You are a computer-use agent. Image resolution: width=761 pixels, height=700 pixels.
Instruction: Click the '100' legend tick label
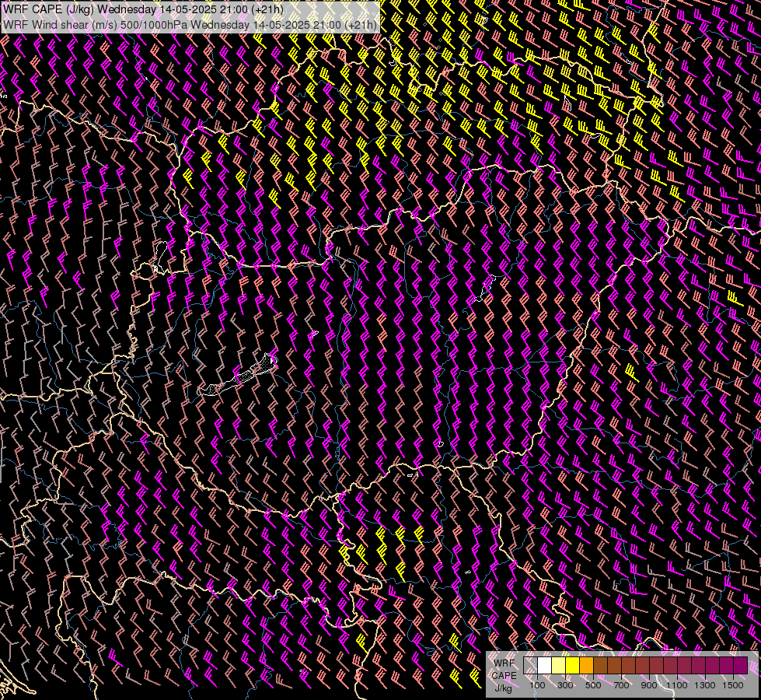(x=537, y=685)
